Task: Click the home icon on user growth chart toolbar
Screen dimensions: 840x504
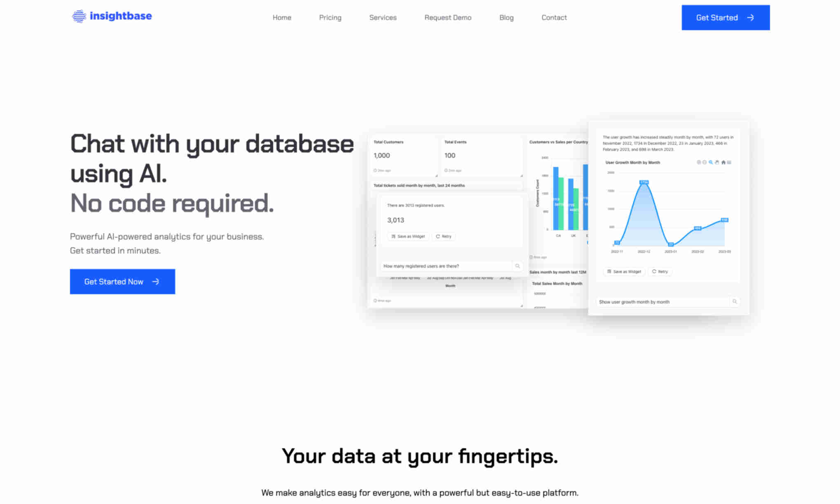Action: pos(722,162)
